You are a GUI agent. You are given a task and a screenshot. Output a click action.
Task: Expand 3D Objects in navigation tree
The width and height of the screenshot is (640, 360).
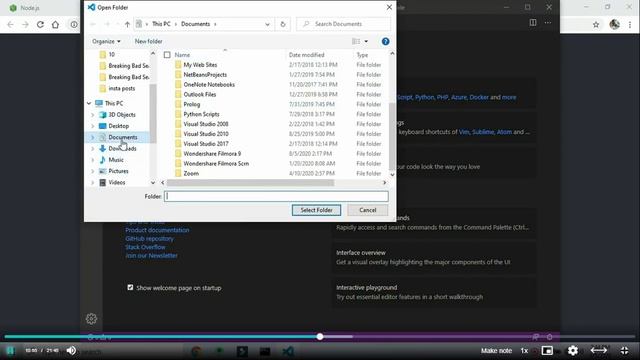(93, 115)
